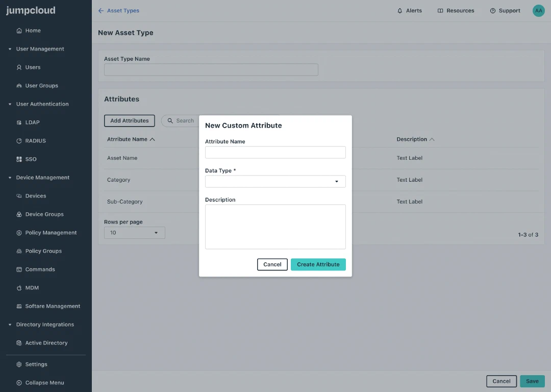Screen dimensions: 551x392
Task: Open the MDM sidebar item
Action: 32,288
